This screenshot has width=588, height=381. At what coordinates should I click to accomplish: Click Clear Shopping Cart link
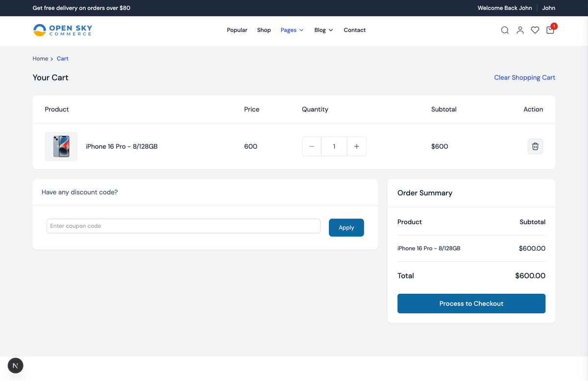[x=525, y=77]
